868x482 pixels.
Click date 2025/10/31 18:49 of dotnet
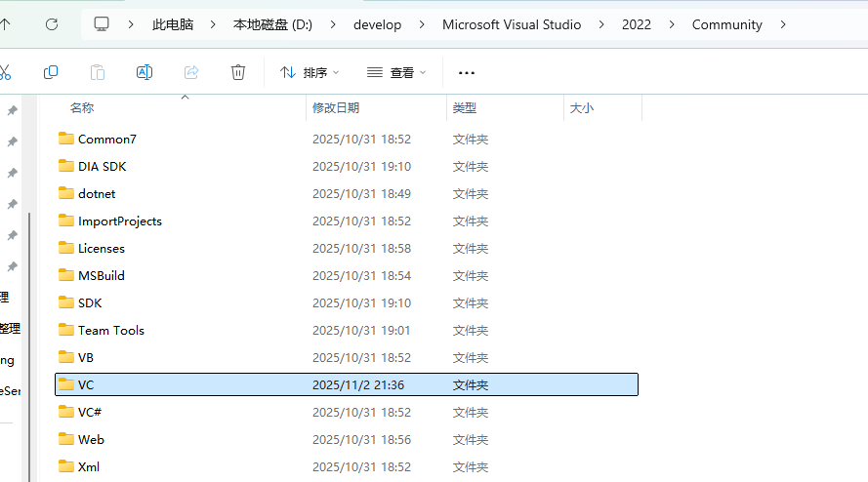click(x=361, y=194)
